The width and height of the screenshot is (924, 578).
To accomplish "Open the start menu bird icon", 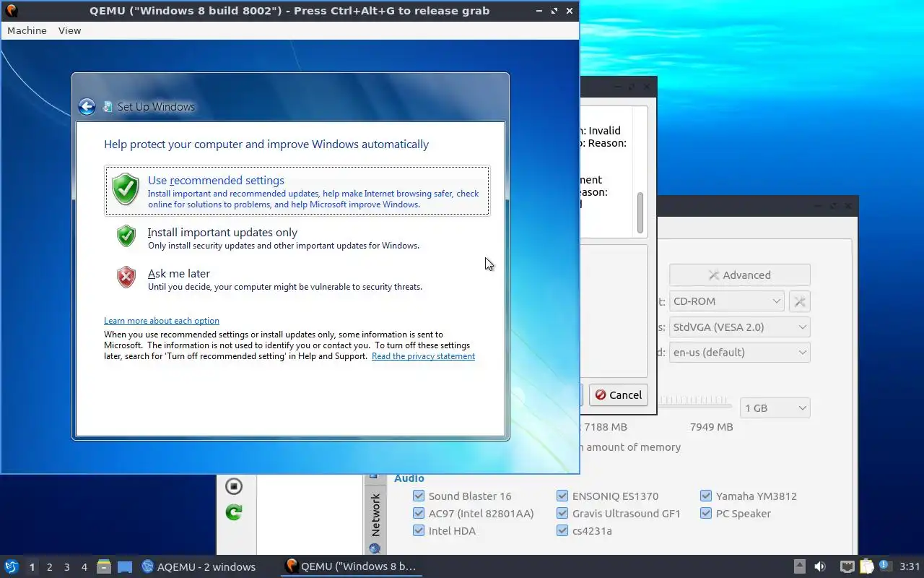I will pyautogui.click(x=11, y=566).
